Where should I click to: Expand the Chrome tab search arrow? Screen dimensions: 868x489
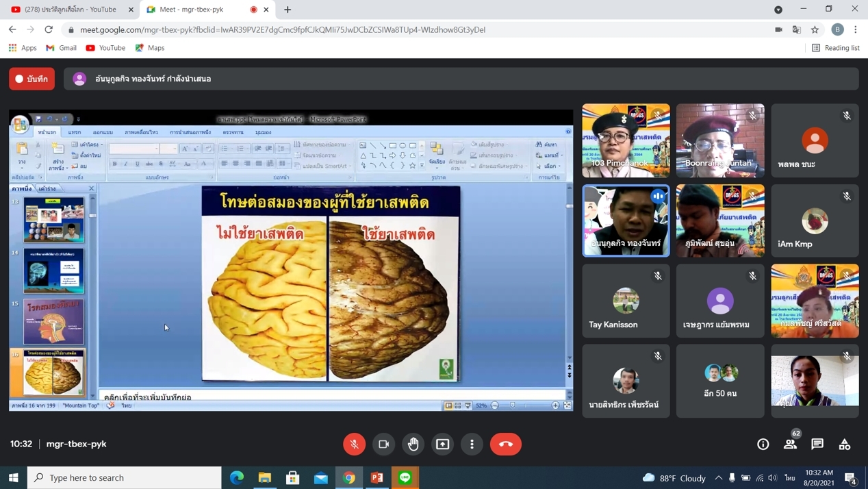pyautogui.click(x=778, y=10)
